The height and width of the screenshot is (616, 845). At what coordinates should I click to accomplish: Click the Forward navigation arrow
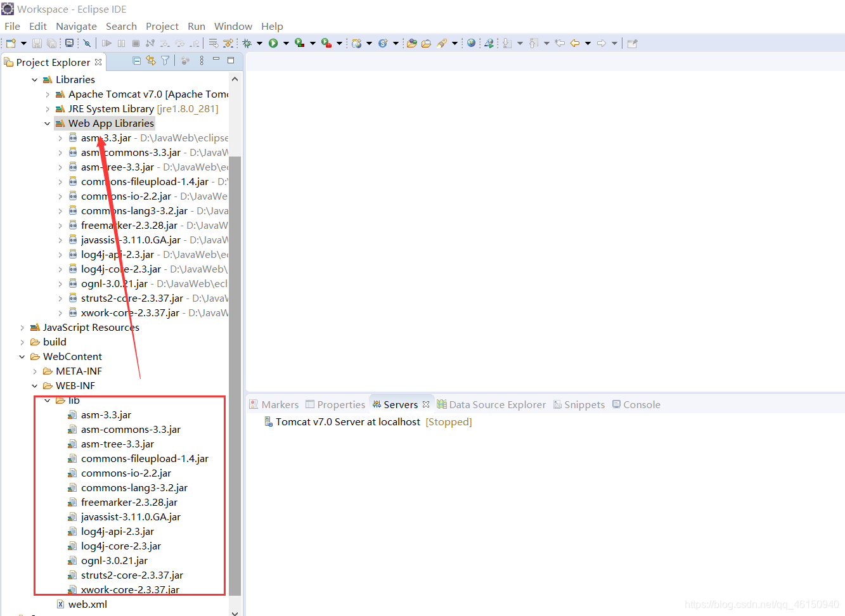602,43
